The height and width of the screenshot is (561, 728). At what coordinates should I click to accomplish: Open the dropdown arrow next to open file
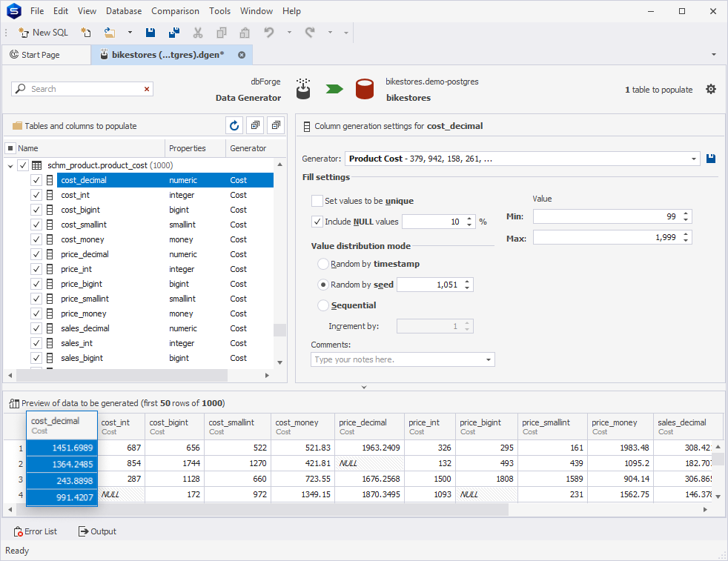[130, 33]
